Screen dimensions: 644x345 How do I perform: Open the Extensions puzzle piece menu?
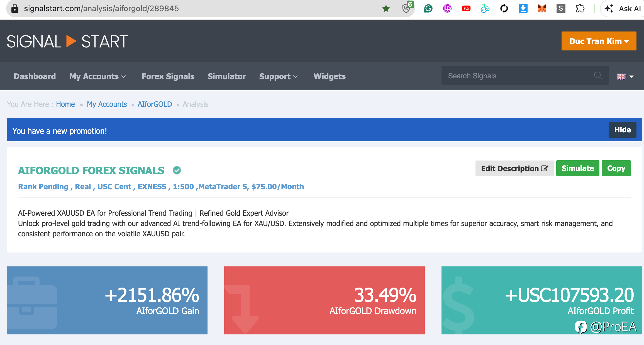[580, 9]
